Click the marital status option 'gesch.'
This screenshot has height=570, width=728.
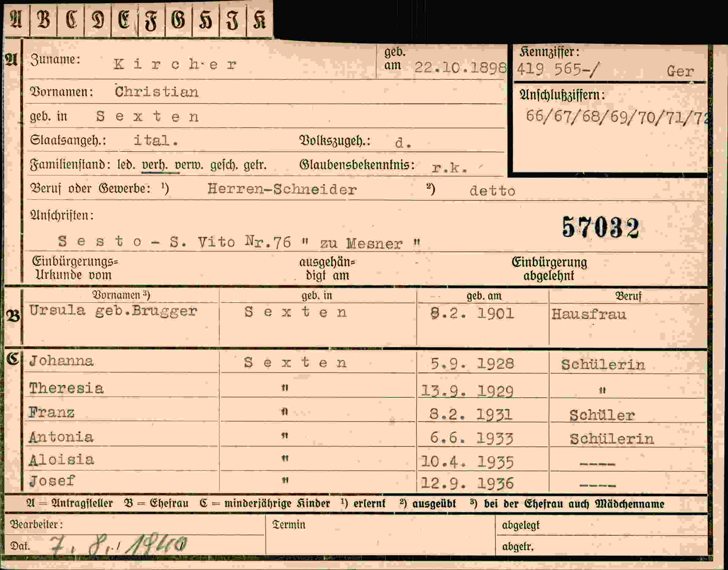click(223, 165)
